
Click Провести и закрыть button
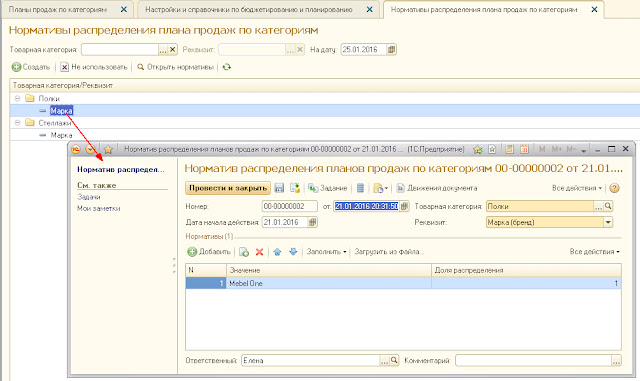click(x=228, y=188)
